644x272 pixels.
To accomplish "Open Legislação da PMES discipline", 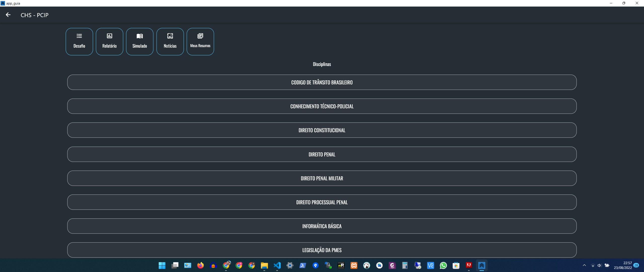I will click(322, 250).
